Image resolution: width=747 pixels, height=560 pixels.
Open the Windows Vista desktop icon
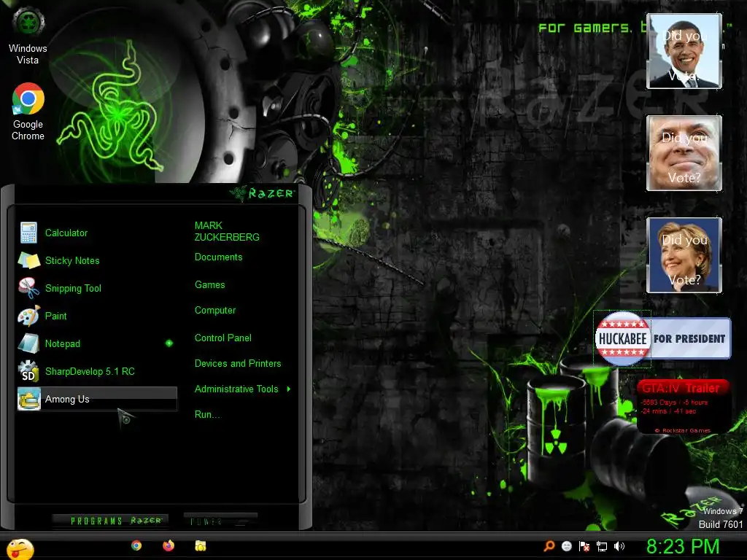pos(28,36)
